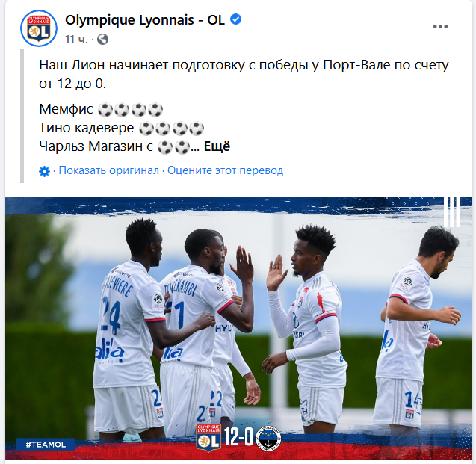Click Показать оригинал link
This screenshot has height=464, width=476.
coord(108,170)
